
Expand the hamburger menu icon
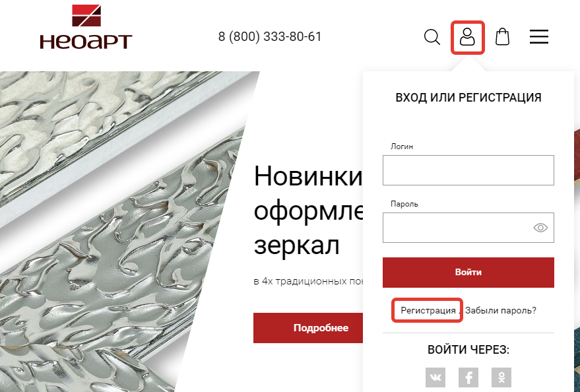coord(539,37)
